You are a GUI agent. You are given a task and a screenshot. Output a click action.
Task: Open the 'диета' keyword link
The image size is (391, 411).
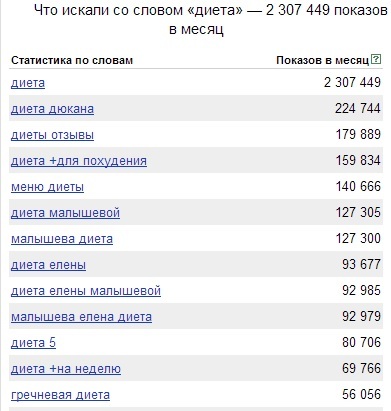pos(28,83)
